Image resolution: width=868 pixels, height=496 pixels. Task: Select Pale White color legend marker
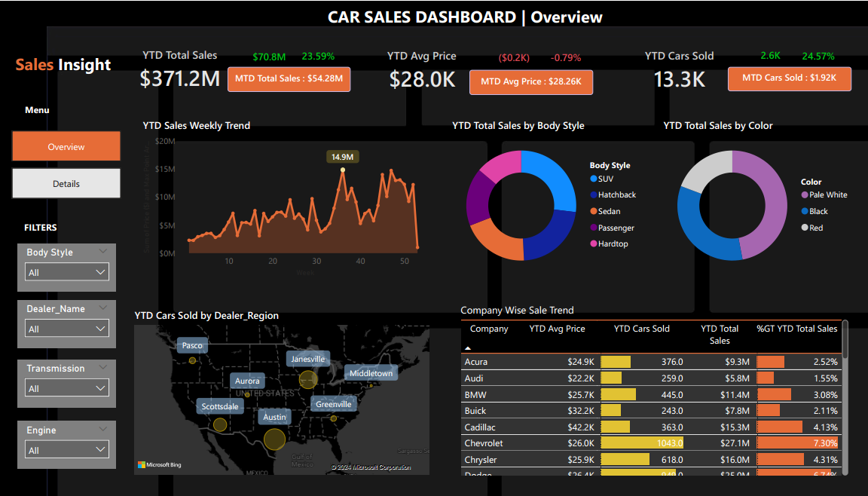click(x=805, y=194)
